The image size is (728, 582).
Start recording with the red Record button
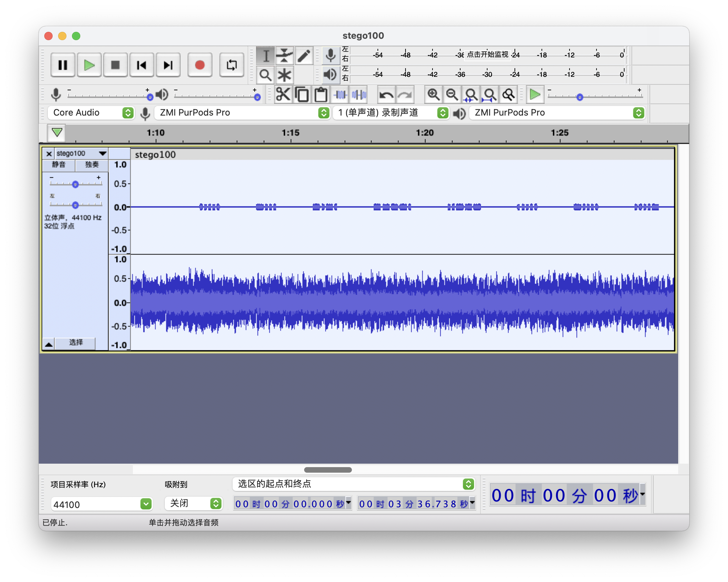coord(200,65)
